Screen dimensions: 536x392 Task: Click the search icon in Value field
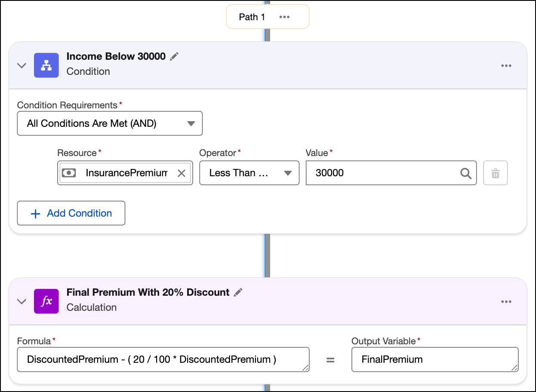pos(466,173)
